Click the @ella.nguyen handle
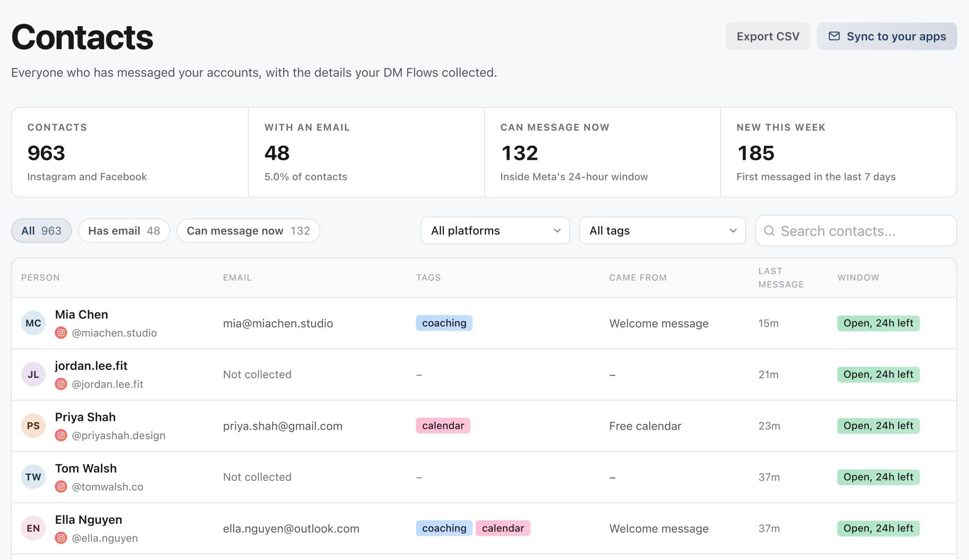The image size is (969, 560). coord(105,538)
